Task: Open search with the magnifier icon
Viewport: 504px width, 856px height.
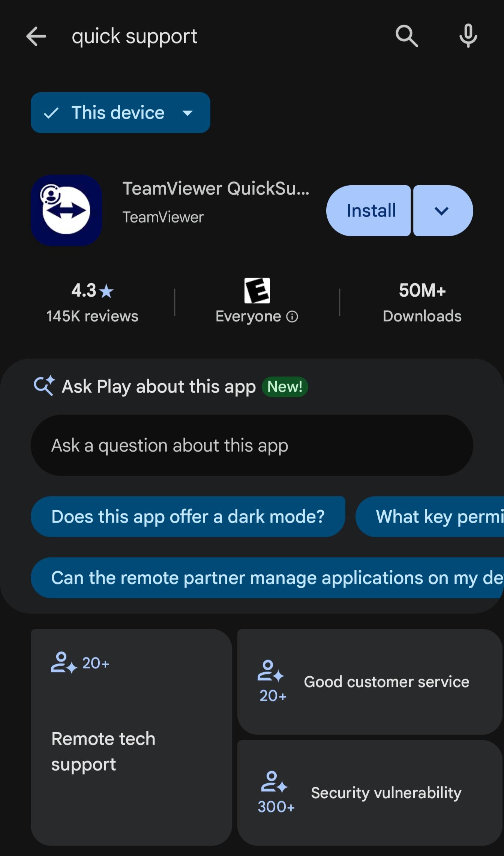Action: 406,36
